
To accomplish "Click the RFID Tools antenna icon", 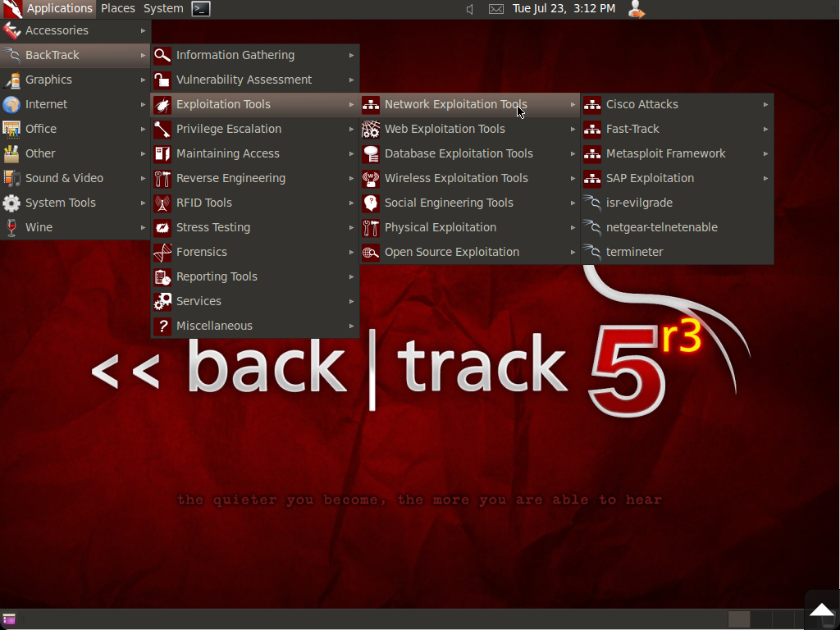I will pos(162,203).
